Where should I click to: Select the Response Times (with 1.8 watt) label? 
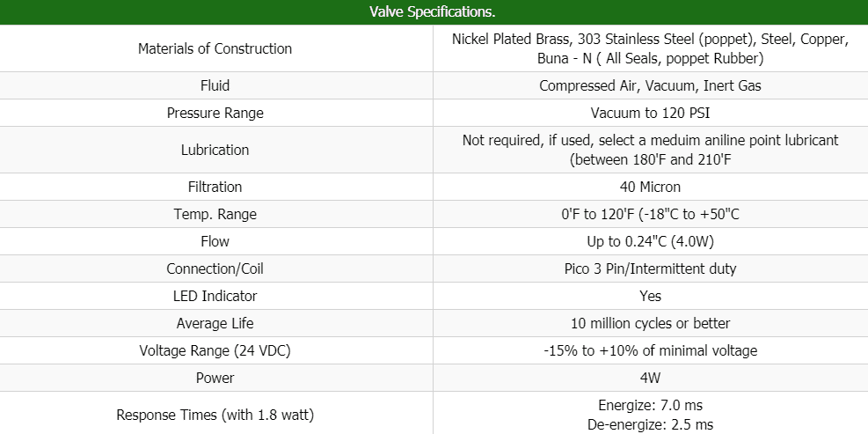pos(215,415)
